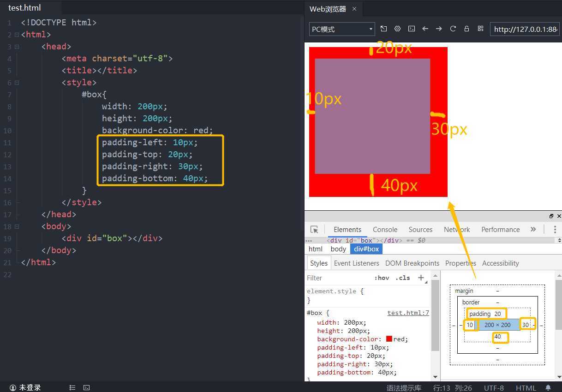Collapse the html tag at line 2
Viewport: 562px width, 392px height.
tap(17, 35)
